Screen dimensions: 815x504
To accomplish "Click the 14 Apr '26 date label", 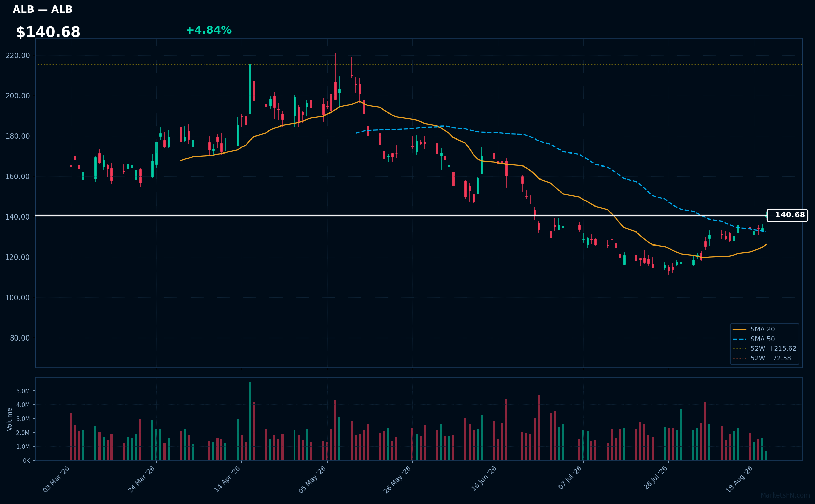I will coord(227,479).
